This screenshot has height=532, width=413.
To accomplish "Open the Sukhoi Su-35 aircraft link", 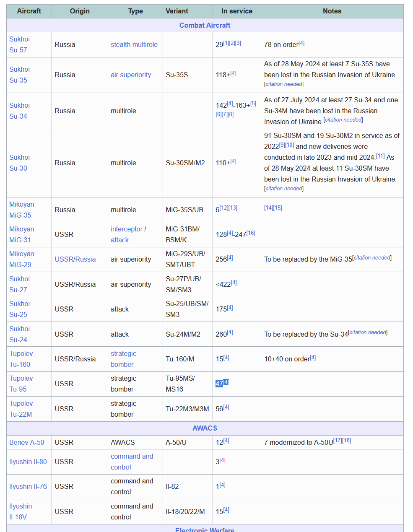I will coord(19,75).
